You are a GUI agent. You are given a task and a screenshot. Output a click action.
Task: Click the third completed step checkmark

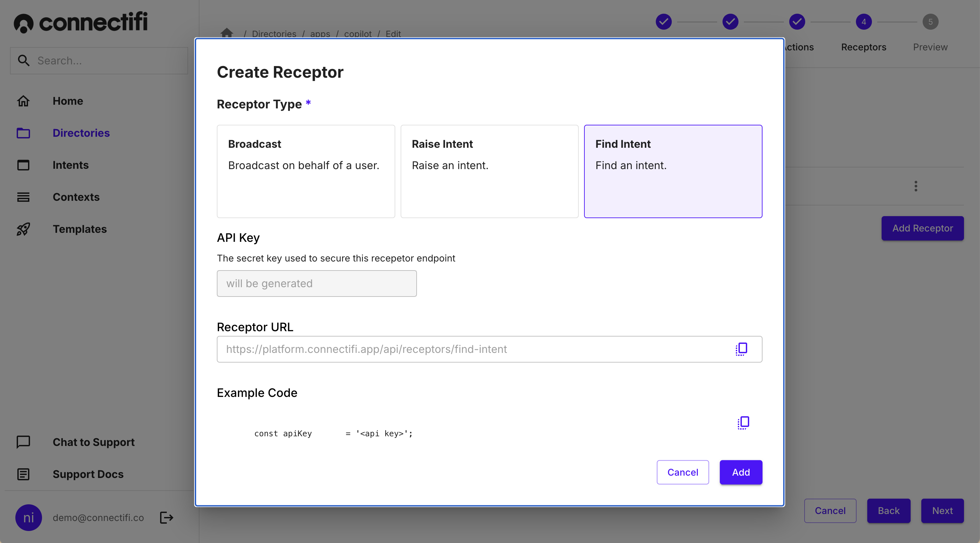(x=797, y=22)
